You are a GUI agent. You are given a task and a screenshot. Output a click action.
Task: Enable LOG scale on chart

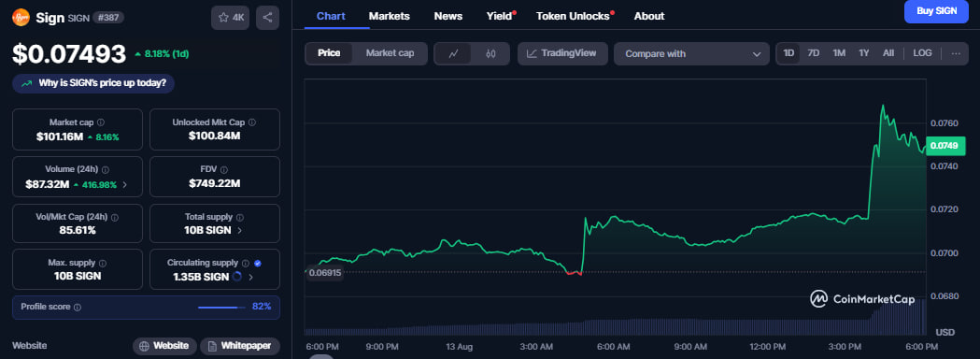click(x=922, y=53)
